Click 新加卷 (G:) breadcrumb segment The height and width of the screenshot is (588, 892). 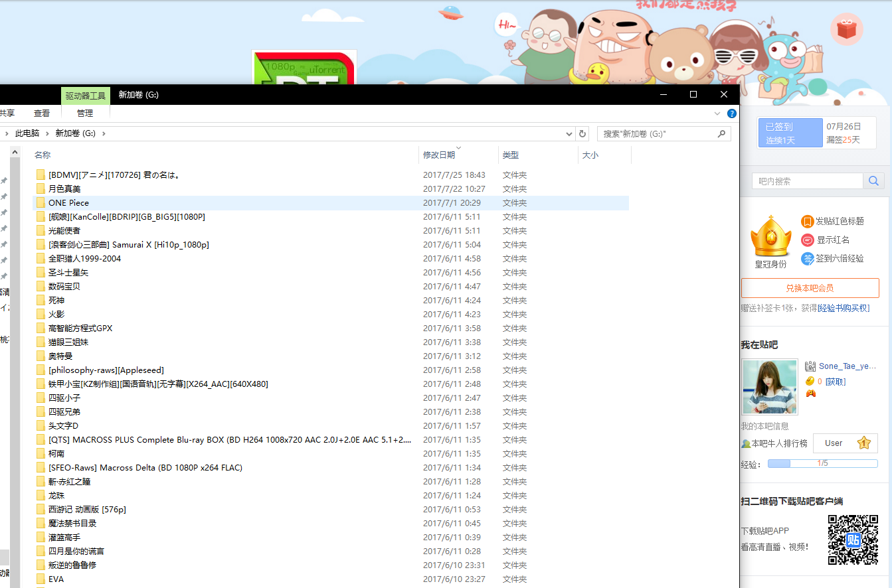pyautogui.click(x=76, y=133)
